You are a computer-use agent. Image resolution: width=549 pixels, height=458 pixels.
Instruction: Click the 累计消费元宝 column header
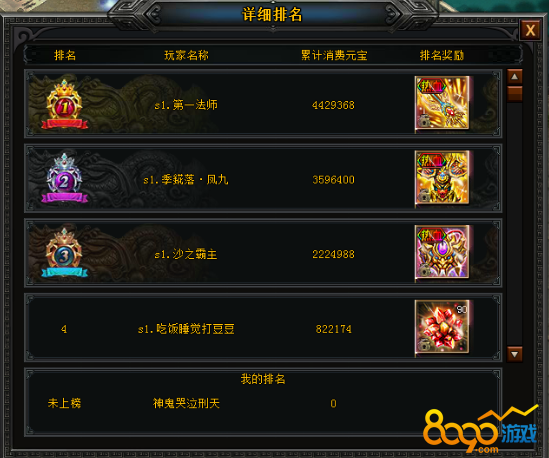click(334, 55)
